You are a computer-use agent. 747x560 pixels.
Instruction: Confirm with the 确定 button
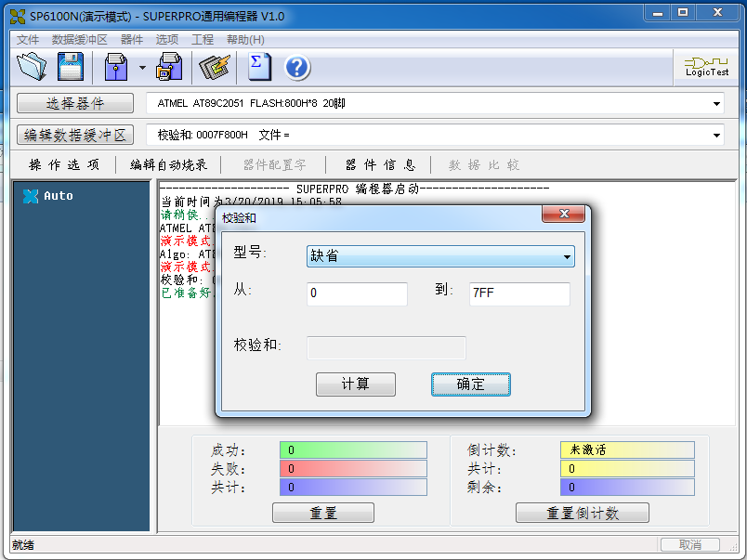coord(470,384)
